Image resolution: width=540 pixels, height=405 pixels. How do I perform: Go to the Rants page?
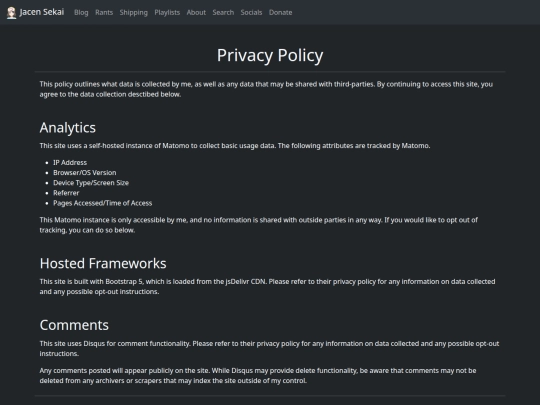pos(104,12)
